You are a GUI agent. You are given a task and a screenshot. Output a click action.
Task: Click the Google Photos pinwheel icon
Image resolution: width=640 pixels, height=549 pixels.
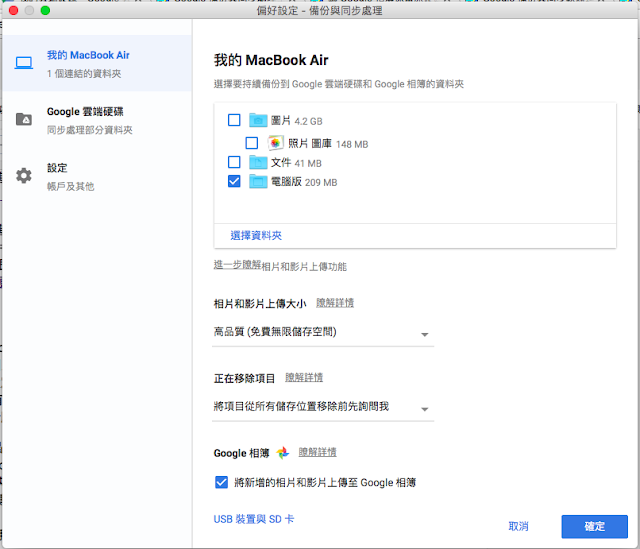coord(282,452)
